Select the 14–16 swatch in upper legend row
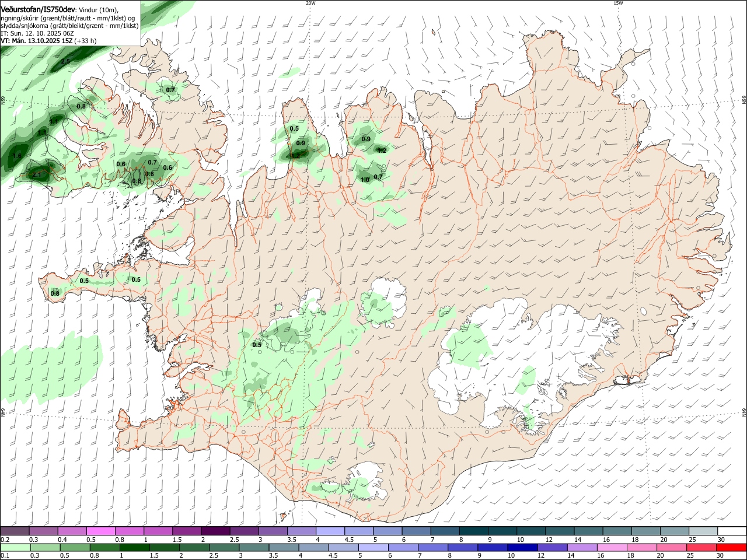This screenshot has width=747, height=560. tap(588, 531)
